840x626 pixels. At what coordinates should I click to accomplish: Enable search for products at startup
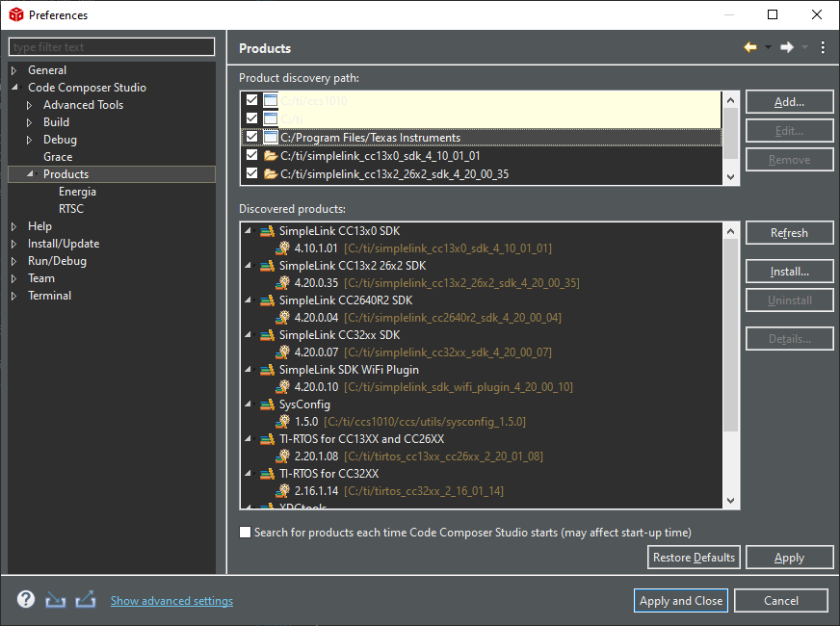245,533
